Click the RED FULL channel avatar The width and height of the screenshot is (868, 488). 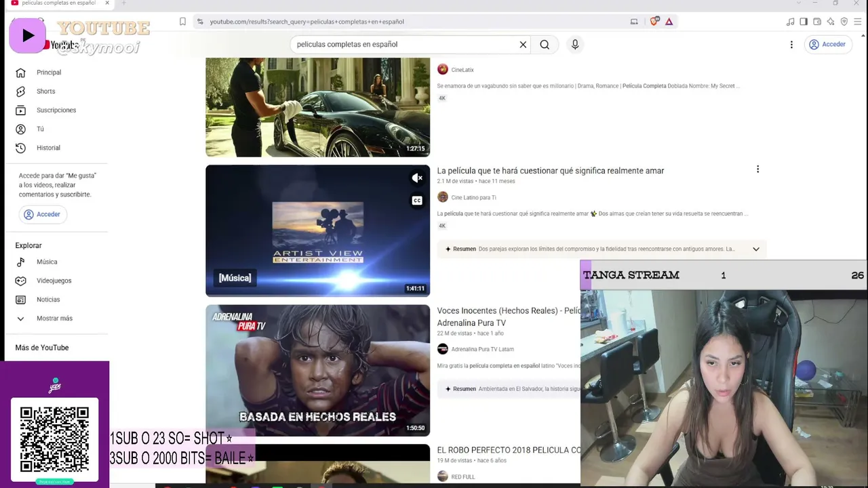tap(443, 476)
